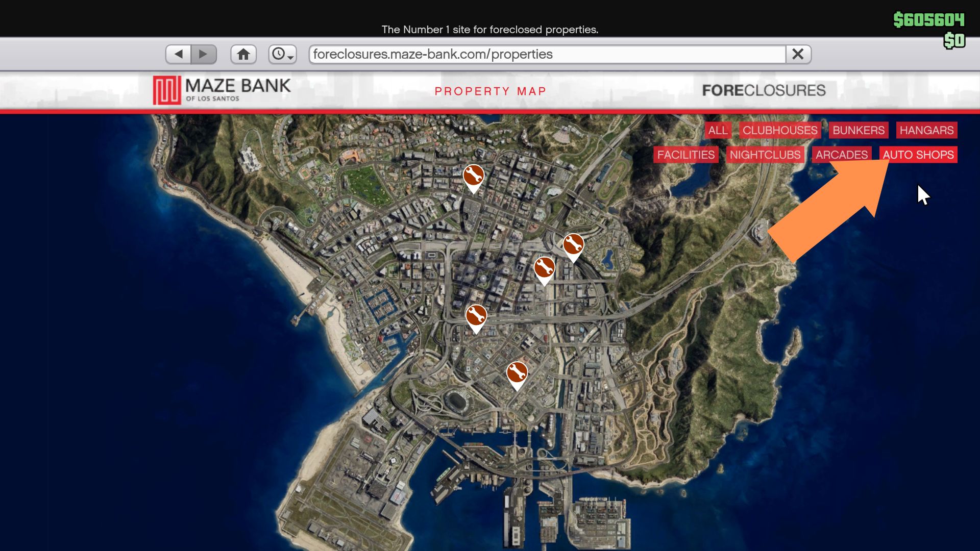Open the browser home page icon
Screen dimensions: 980x551
243,54
